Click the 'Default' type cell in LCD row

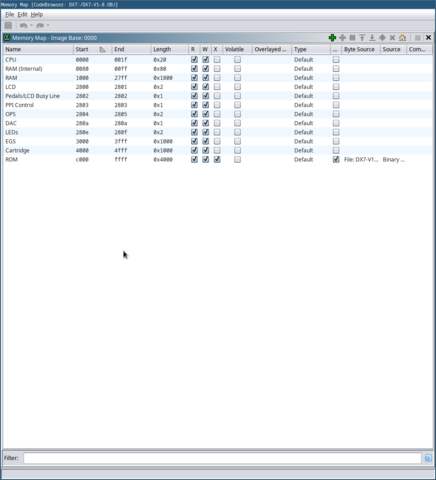304,87
